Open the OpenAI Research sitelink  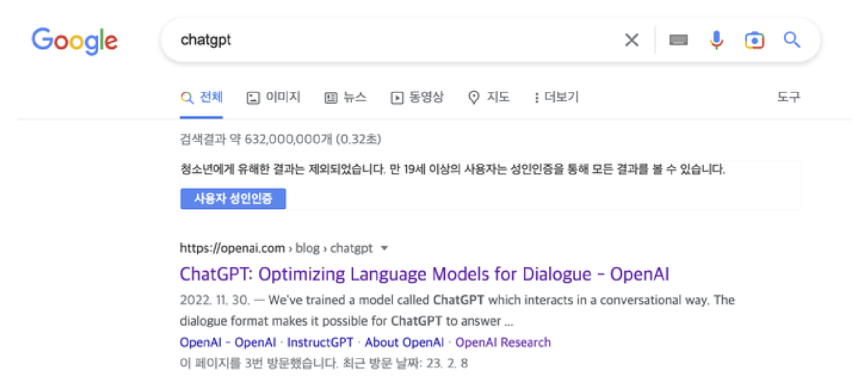(503, 342)
